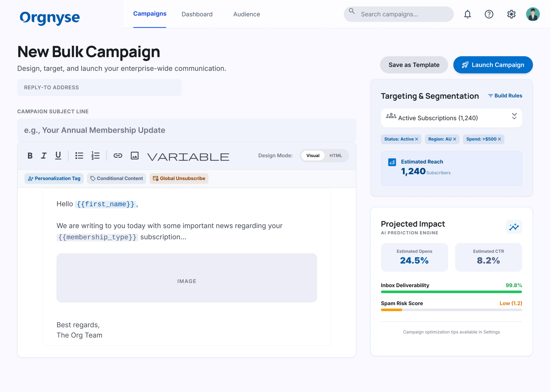Open the Personalization Tag menu

pyautogui.click(x=54, y=179)
